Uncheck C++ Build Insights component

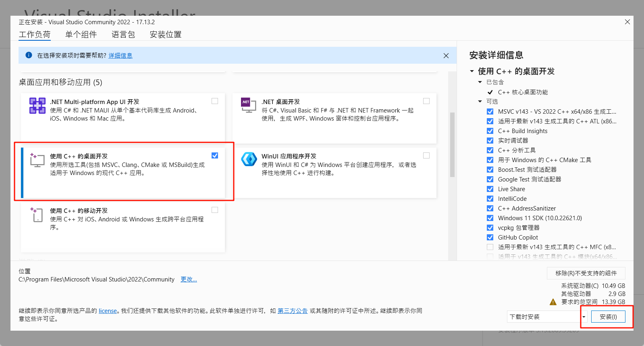490,131
